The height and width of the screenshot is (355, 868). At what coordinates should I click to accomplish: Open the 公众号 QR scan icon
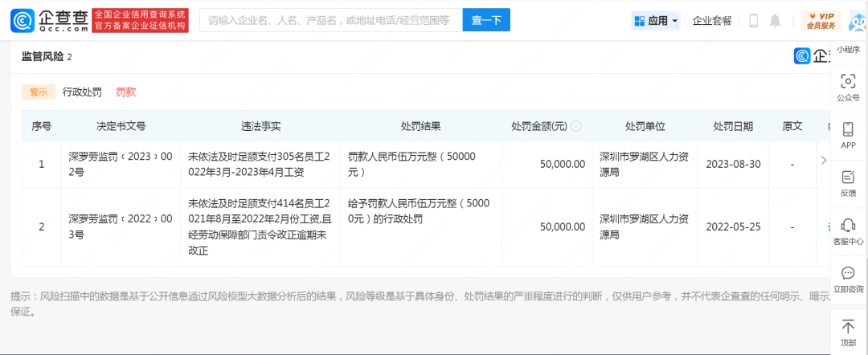coord(848,81)
